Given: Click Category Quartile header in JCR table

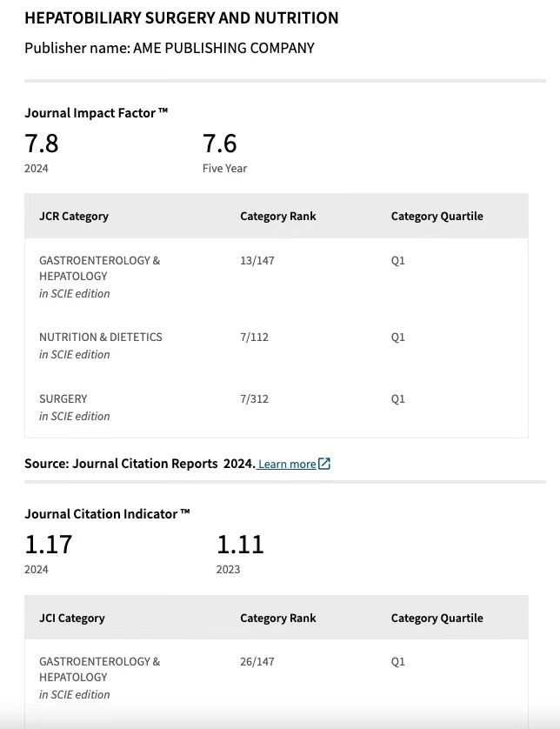Looking at the screenshot, I should [437, 217].
